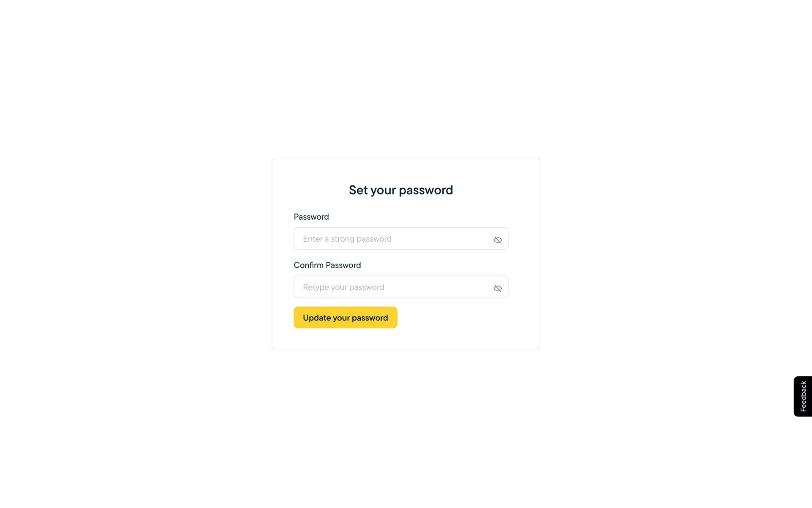
Task: Focus the Confirm Password input field
Action: [393, 287]
